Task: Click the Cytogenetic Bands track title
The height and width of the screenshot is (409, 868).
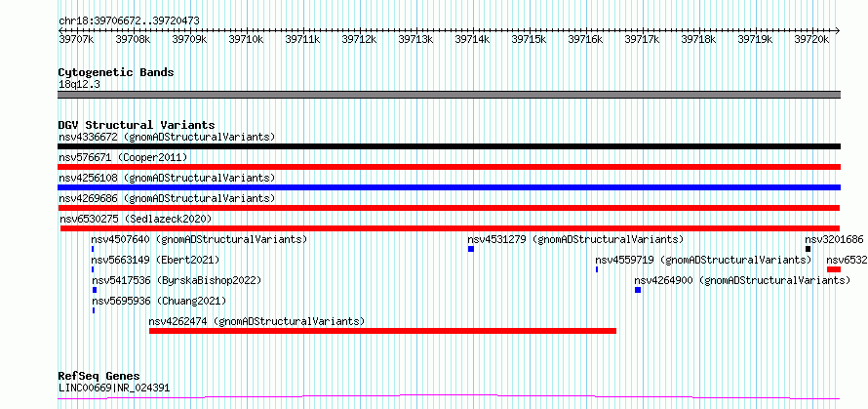Action: click(x=116, y=72)
